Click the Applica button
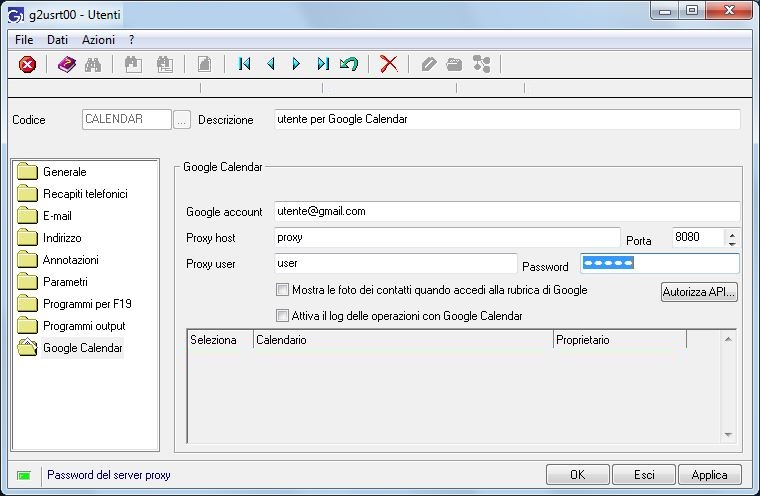Screen dimensions: 760x496 coord(710,475)
